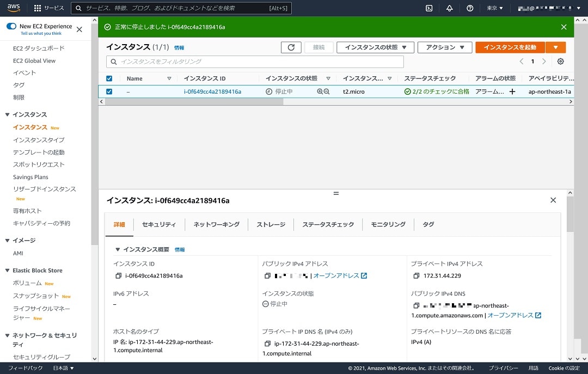This screenshot has width=588, height=374.
Task: Launch the CloudShell terminal icon
Action: click(429, 8)
